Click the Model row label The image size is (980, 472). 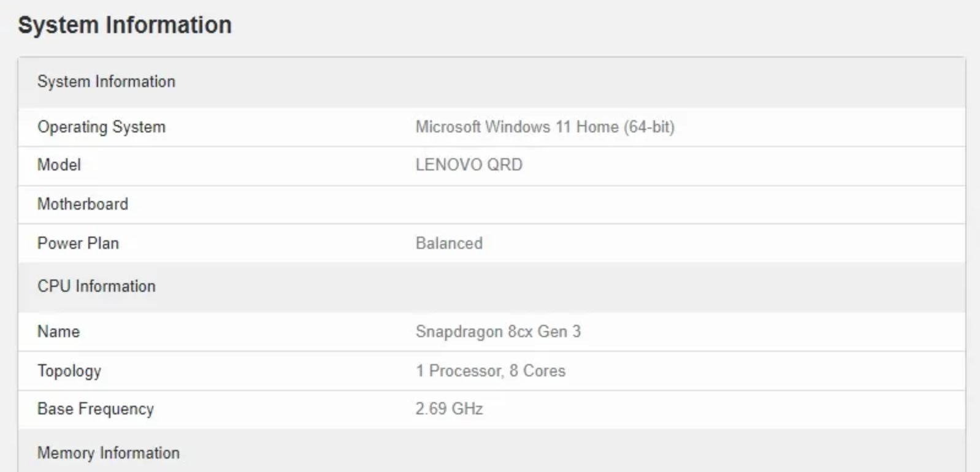coord(59,165)
